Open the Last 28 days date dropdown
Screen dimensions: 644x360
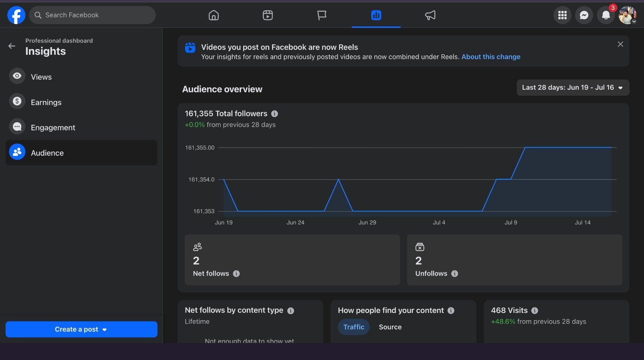[573, 87]
